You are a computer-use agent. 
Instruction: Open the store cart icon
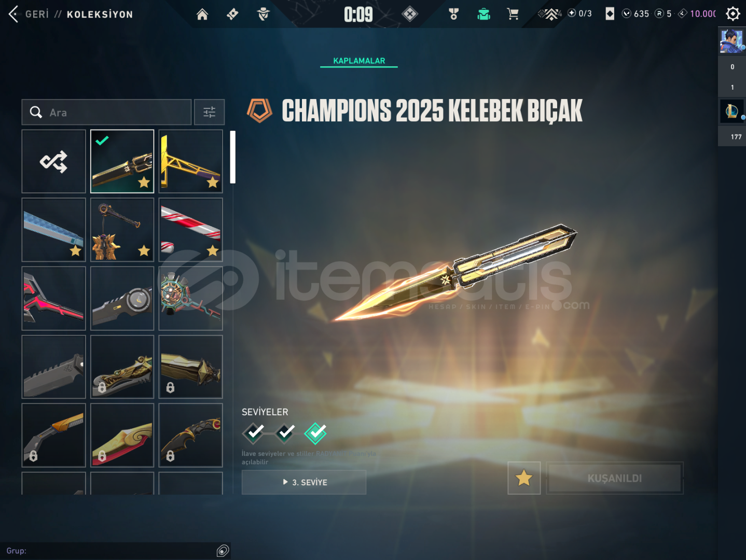513,14
